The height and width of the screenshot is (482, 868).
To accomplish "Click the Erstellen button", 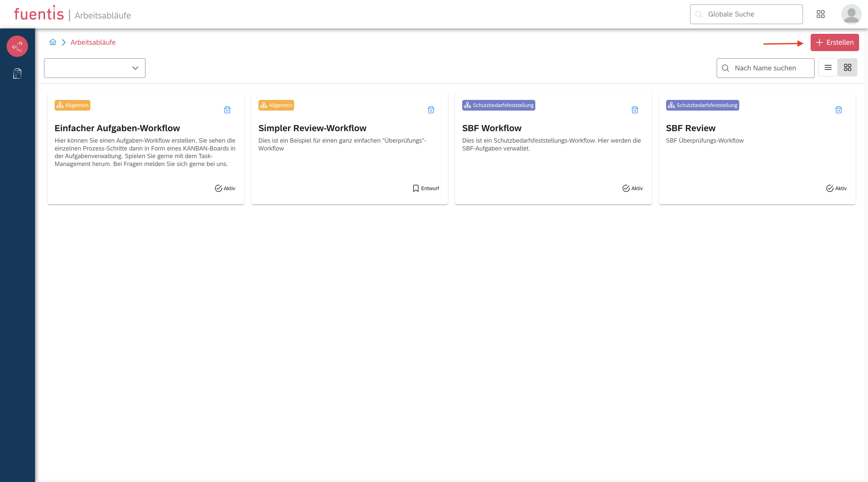I will tap(835, 42).
